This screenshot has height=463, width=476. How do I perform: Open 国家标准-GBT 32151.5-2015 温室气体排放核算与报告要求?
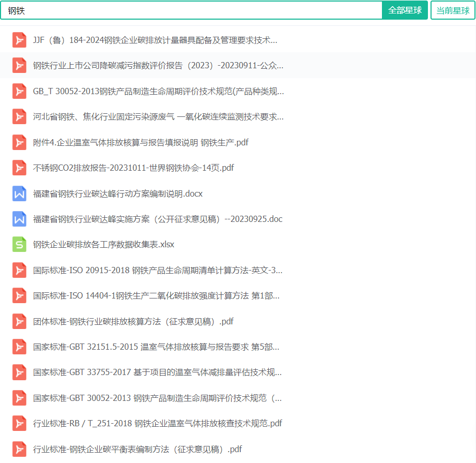pos(156,347)
